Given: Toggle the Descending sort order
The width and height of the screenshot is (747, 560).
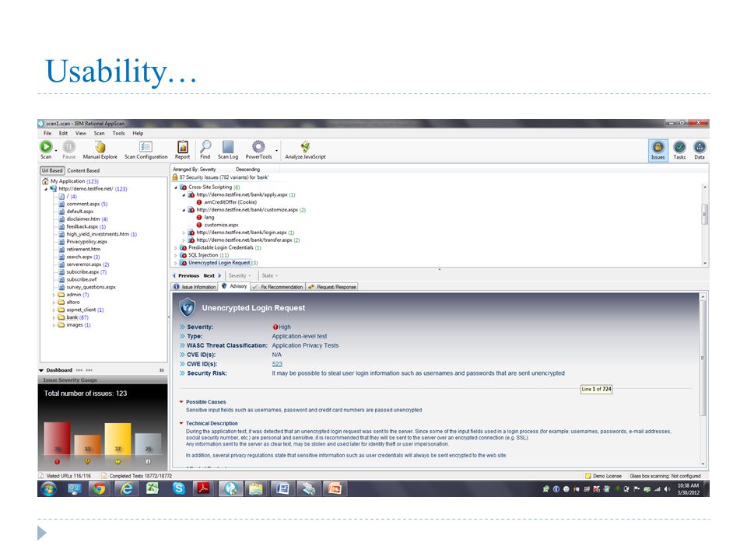Looking at the screenshot, I should 247,170.
